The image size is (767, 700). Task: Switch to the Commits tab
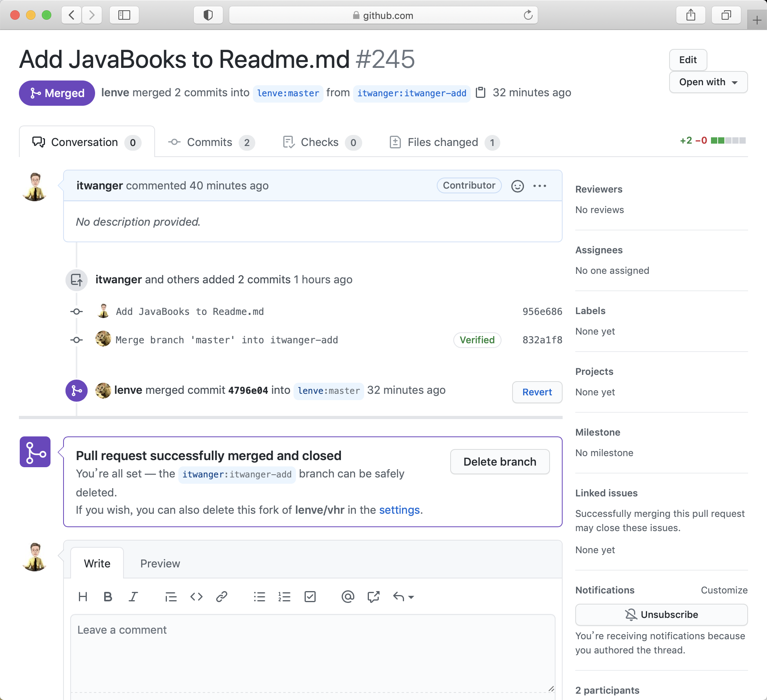211,142
